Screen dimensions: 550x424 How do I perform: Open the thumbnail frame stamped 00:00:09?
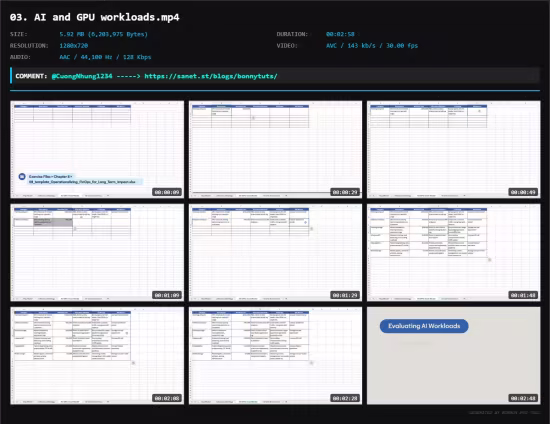(97, 149)
